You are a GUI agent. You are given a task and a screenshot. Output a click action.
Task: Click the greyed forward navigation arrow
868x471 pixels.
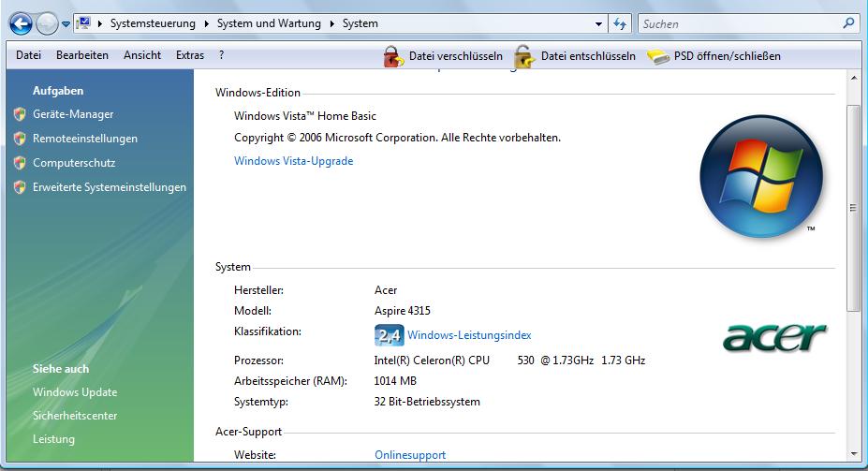pos(47,23)
